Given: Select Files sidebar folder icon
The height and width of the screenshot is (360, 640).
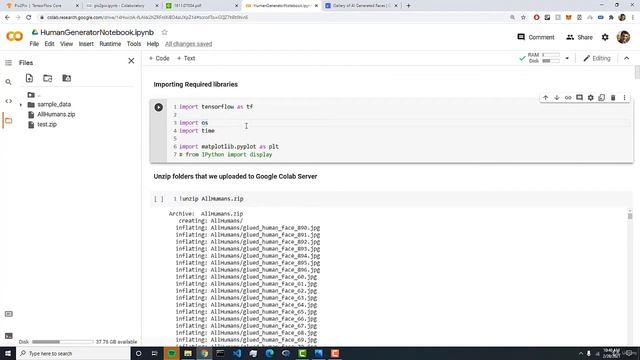Looking at the screenshot, I should point(9,120).
